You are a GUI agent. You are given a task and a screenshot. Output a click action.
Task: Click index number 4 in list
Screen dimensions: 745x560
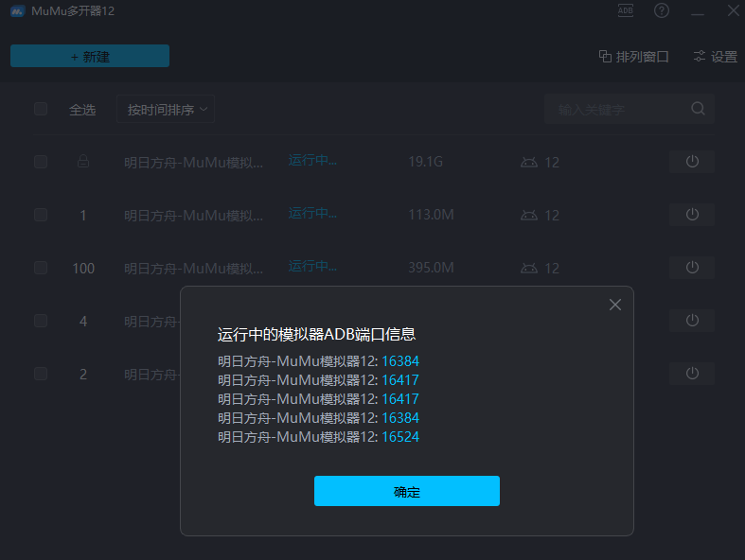click(83, 322)
